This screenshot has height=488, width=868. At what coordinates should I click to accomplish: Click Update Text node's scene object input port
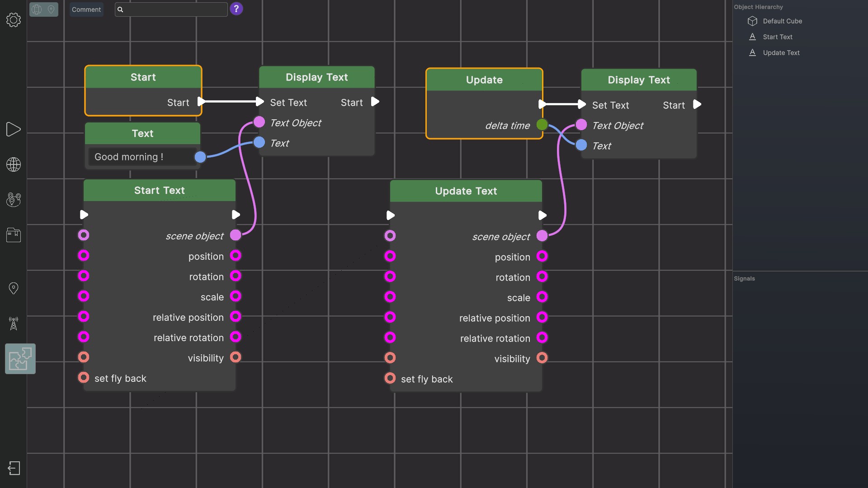[x=390, y=236]
